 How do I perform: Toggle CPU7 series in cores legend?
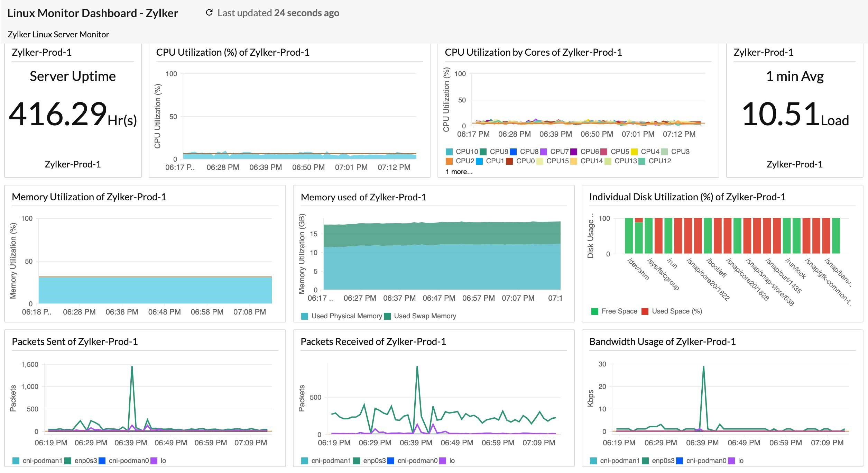pyautogui.click(x=555, y=152)
